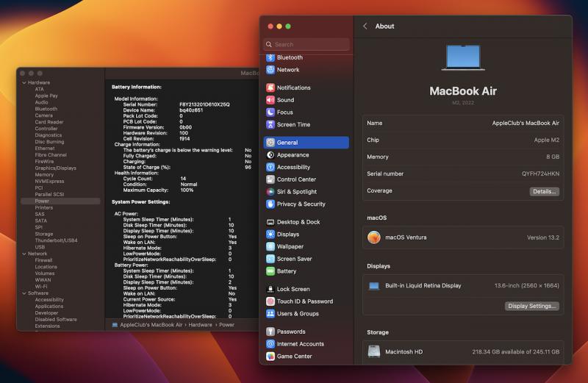Select Applications in Software tree
The image size is (588, 383).
(x=49, y=307)
